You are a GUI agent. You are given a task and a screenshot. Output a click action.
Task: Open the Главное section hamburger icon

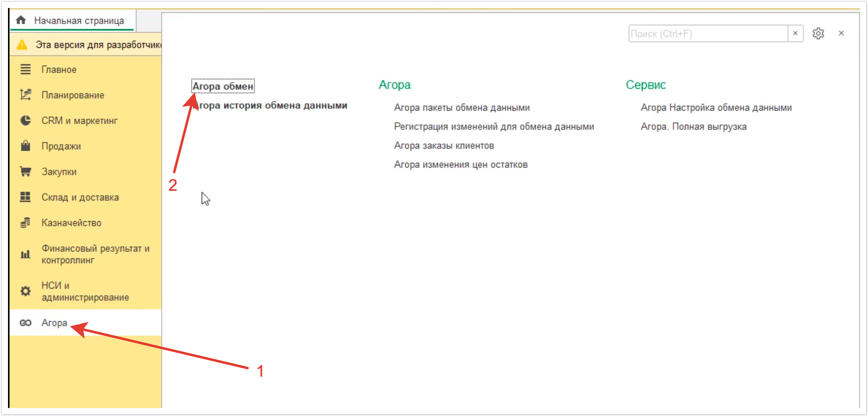point(25,69)
